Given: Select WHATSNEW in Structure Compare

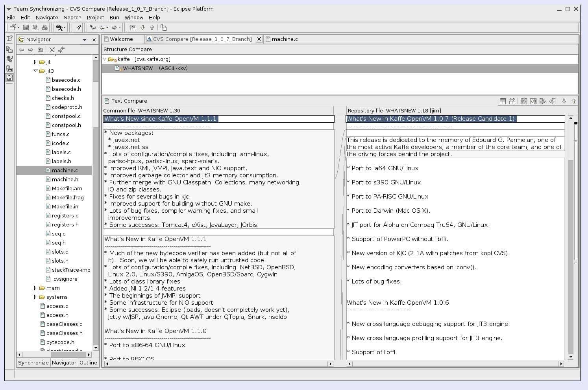Looking at the screenshot, I should pos(340,68).
